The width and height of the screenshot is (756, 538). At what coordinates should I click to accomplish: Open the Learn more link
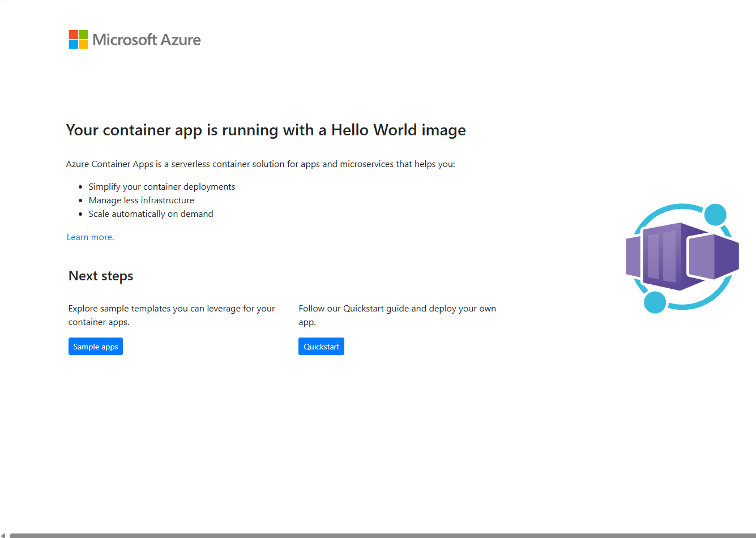pyautogui.click(x=90, y=237)
